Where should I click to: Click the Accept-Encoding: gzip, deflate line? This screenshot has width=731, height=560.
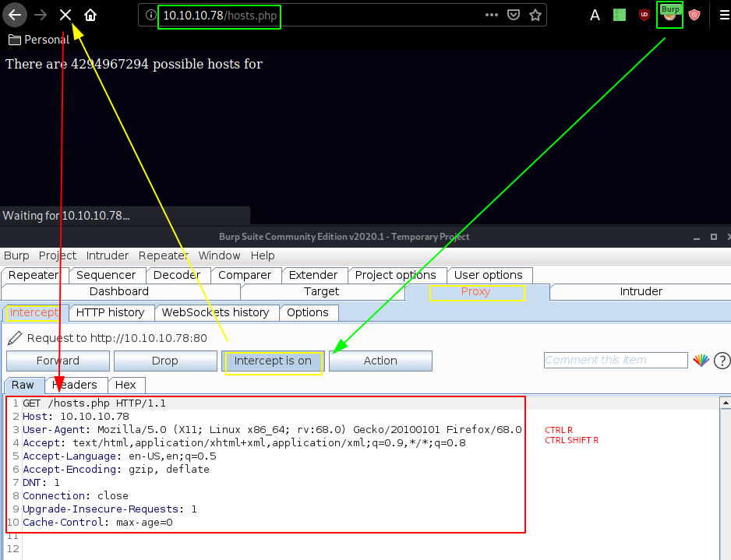pos(116,470)
